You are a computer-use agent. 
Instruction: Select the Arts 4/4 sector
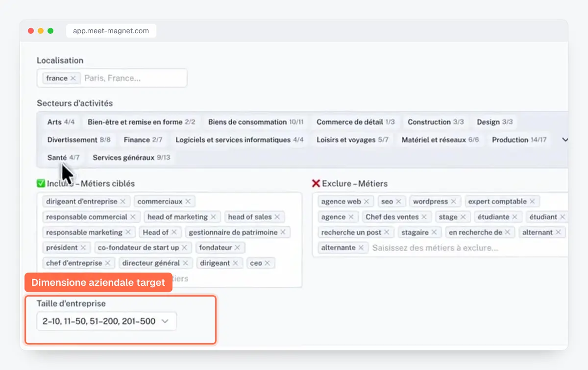[61, 122]
